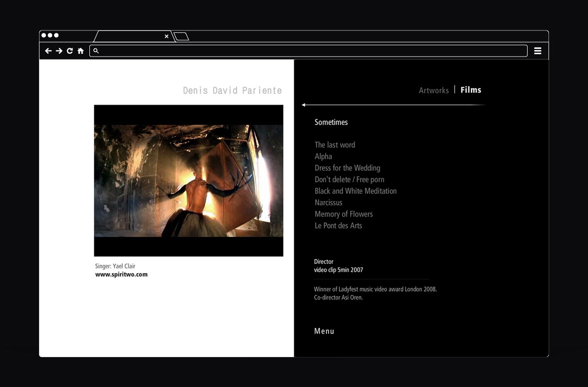The height and width of the screenshot is (387, 588).
Task: Select the Films section
Action: (x=471, y=90)
